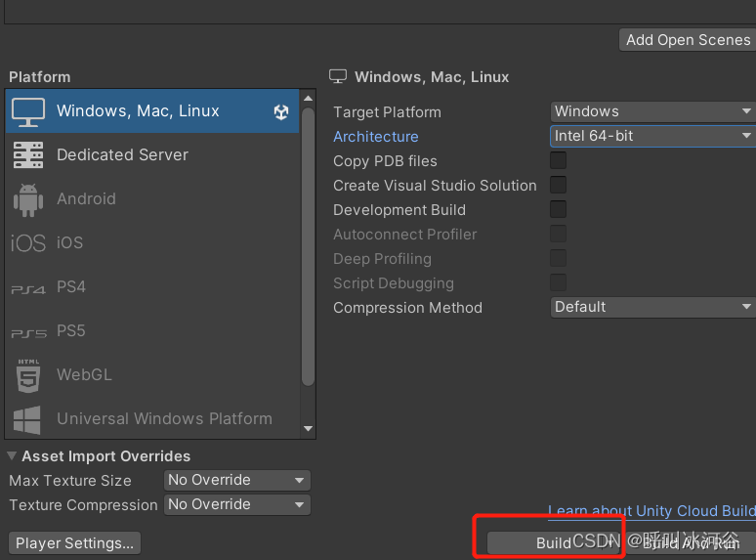
Task: Select Windows, Mac, Linux platform row
Action: tap(152, 111)
